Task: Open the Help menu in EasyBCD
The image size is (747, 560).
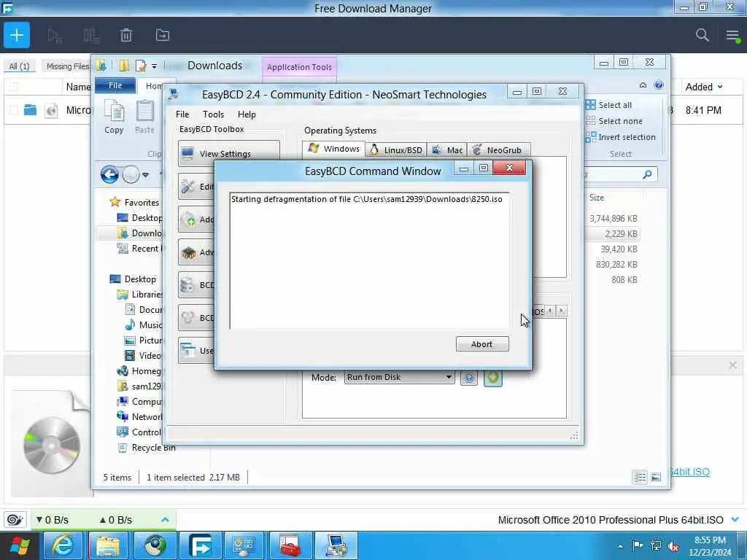Action: pyautogui.click(x=247, y=114)
